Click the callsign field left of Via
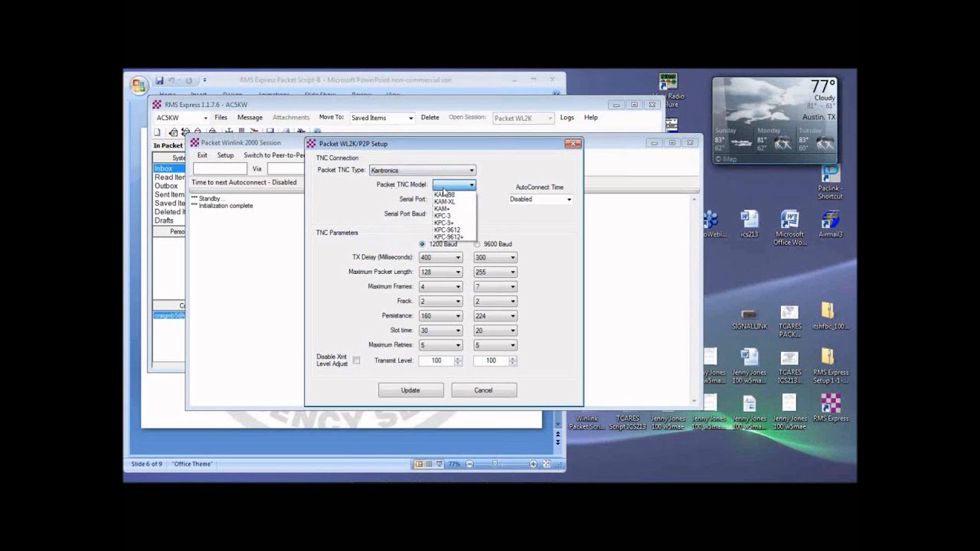This screenshot has width=980, height=551. [x=220, y=168]
